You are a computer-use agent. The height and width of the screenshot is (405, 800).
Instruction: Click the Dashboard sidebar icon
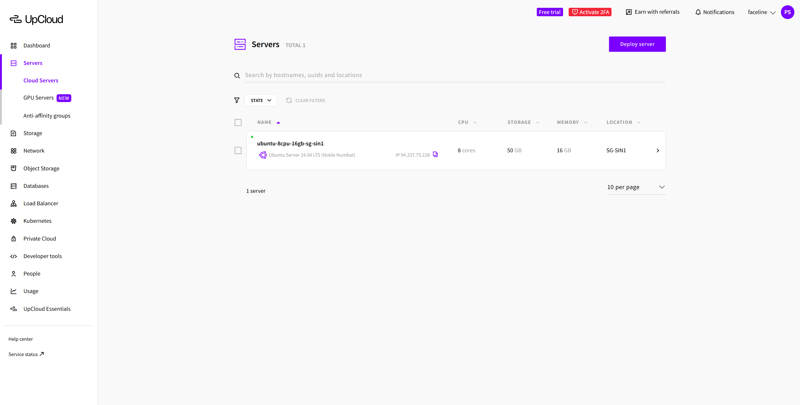click(14, 46)
